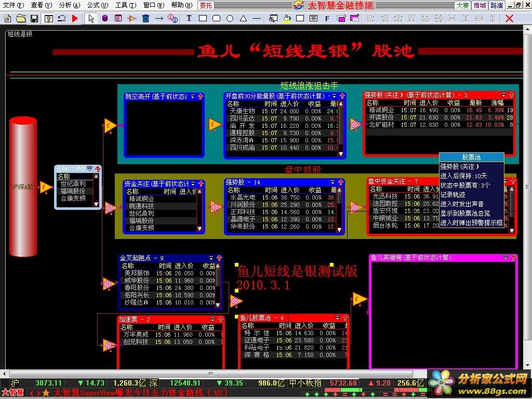Toggle red arrow on 跳空高开 pool

(x=201, y=96)
